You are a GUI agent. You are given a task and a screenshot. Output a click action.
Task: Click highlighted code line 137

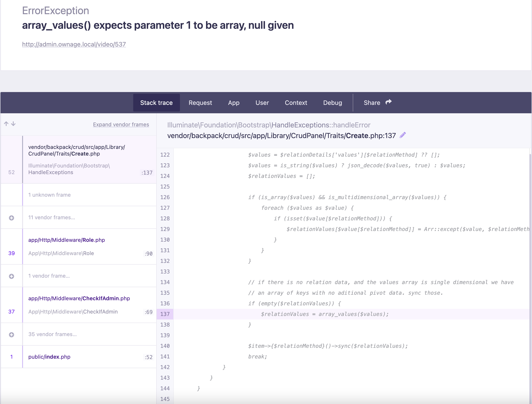coord(325,314)
